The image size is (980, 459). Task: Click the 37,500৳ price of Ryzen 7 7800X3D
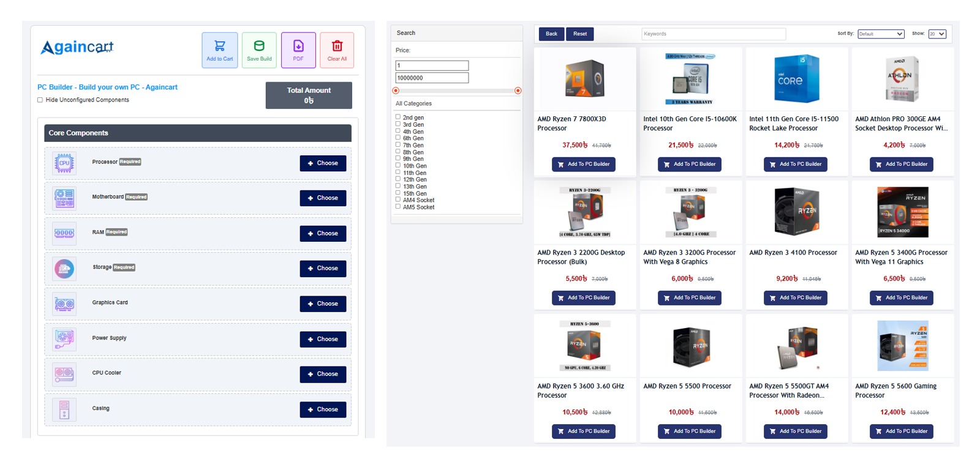(x=575, y=145)
